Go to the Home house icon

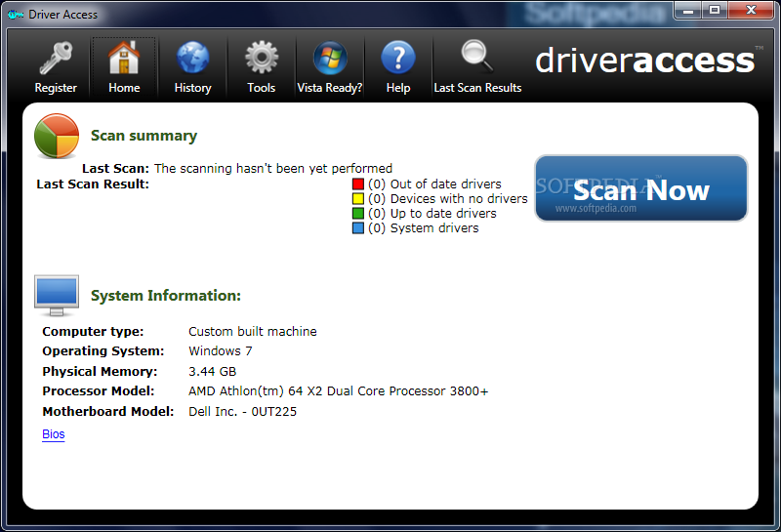click(x=124, y=58)
